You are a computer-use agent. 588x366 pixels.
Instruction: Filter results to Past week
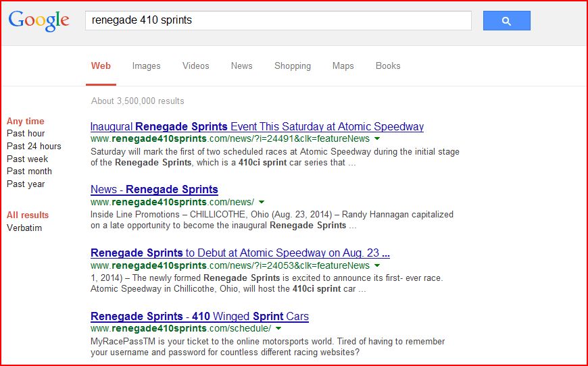28,159
